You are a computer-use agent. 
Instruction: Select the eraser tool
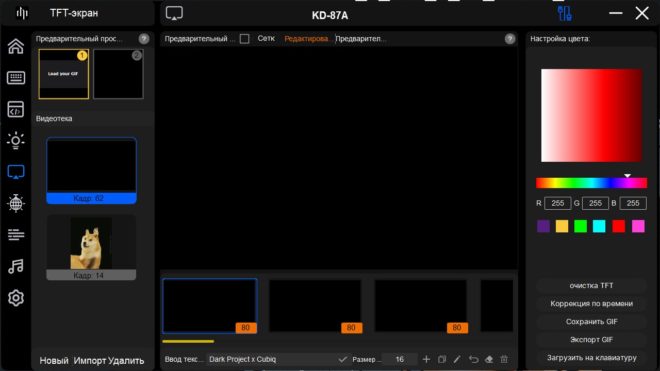[489, 359]
